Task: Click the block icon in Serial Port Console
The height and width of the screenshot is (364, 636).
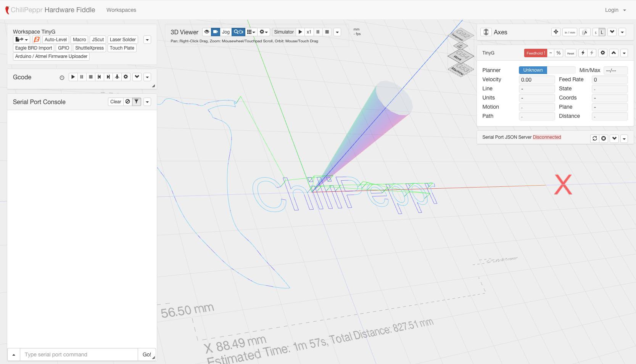Action: pyautogui.click(x=128, y=102)
